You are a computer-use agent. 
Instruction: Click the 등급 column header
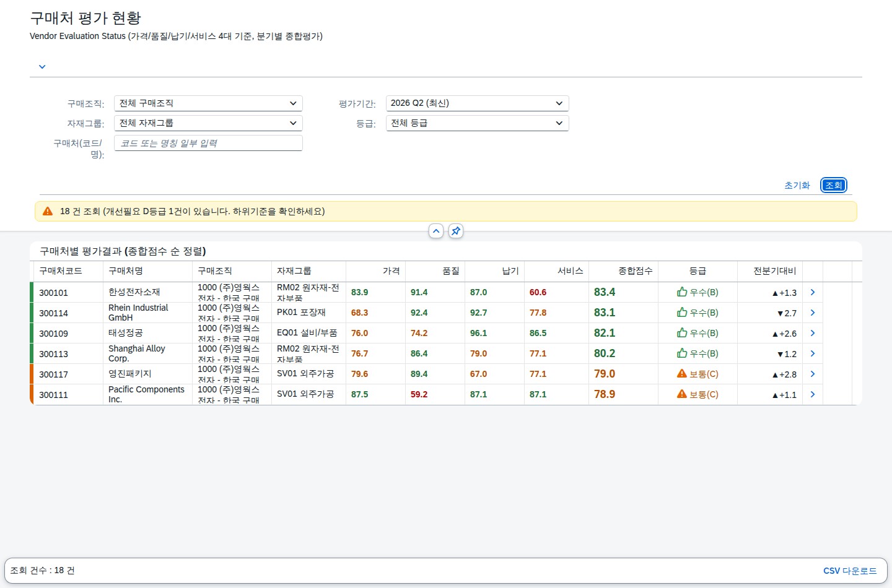point(698,271)
